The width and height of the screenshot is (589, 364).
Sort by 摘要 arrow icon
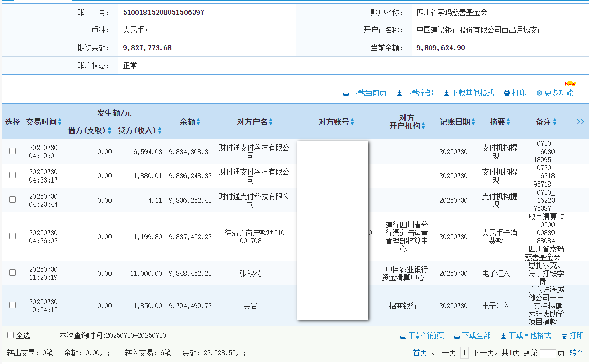[x=508, y=122]
